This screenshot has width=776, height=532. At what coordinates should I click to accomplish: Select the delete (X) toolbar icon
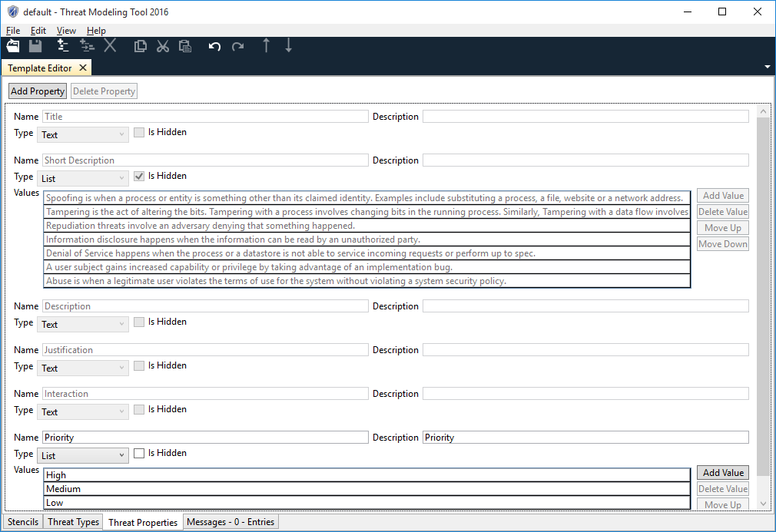[x=110, y=45]
